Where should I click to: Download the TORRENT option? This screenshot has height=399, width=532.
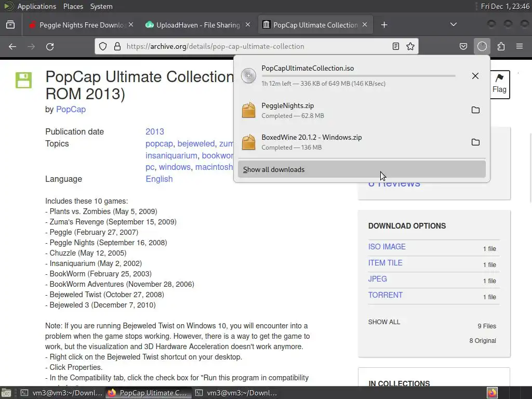pos(385,295)
